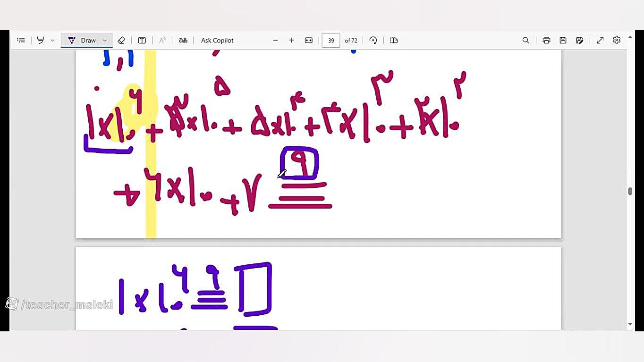
Task: Print the PDF document
Action: (x=546, y=40)
